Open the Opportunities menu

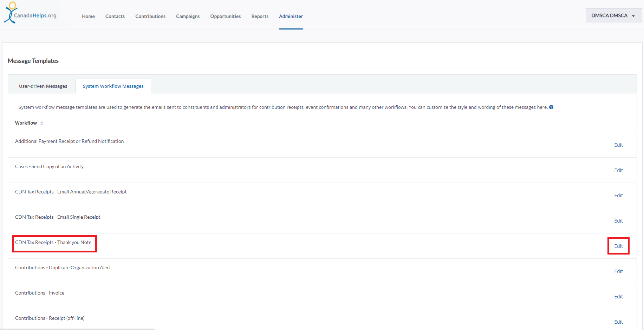tap(226, 16)
